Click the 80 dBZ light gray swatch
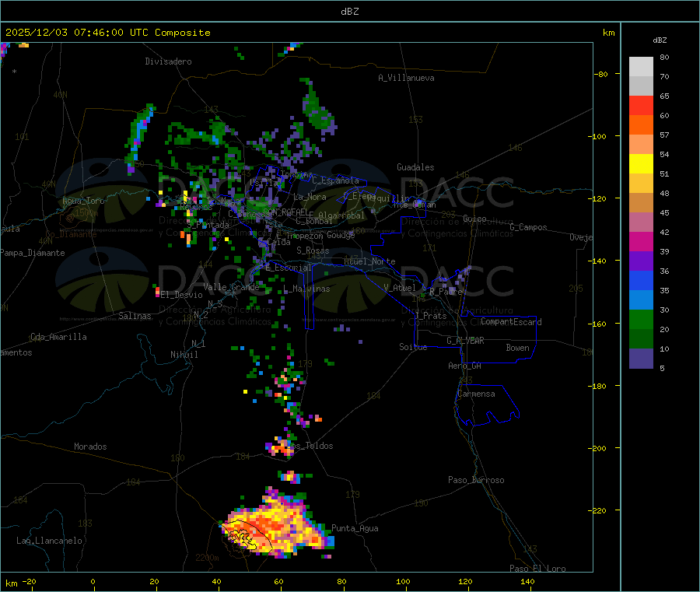The height and width of the screenshot is (592, 700). point(641,67)
